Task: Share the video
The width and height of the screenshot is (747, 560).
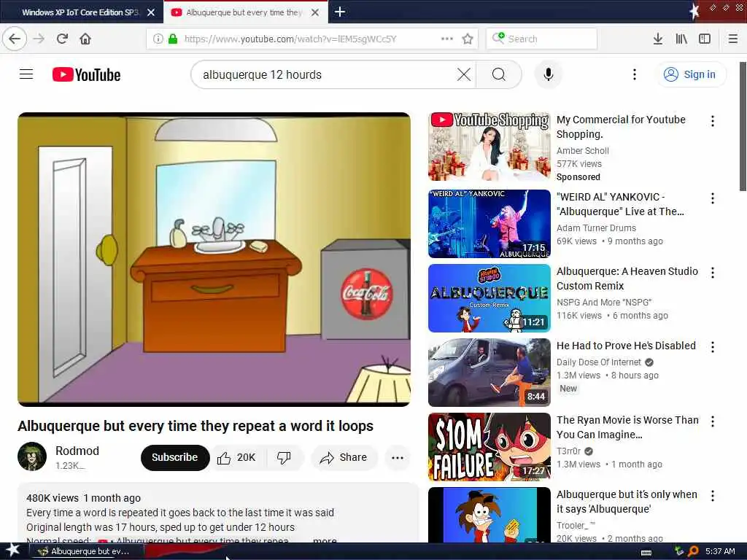Action: (344, 458)
